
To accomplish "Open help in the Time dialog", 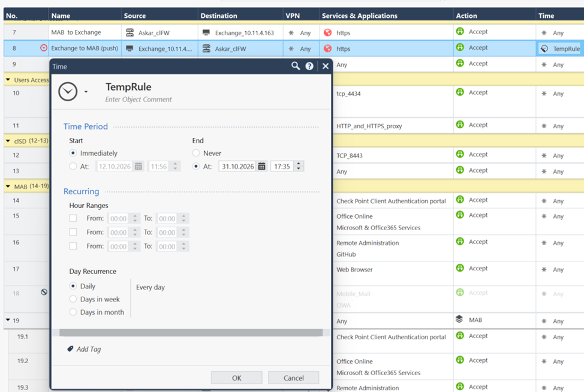I will point(309,67).
